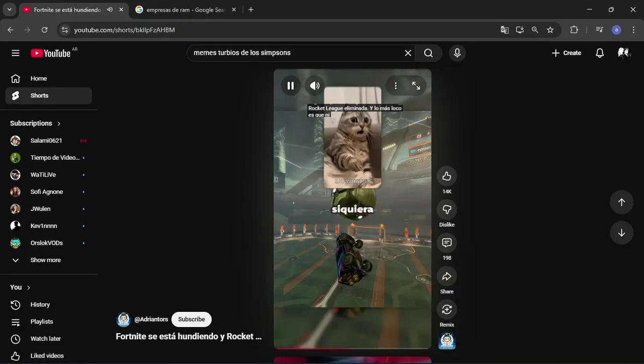The image size is (644, 364).
Task: Go to previous Short with up arrow
Action: click(621, 202)
